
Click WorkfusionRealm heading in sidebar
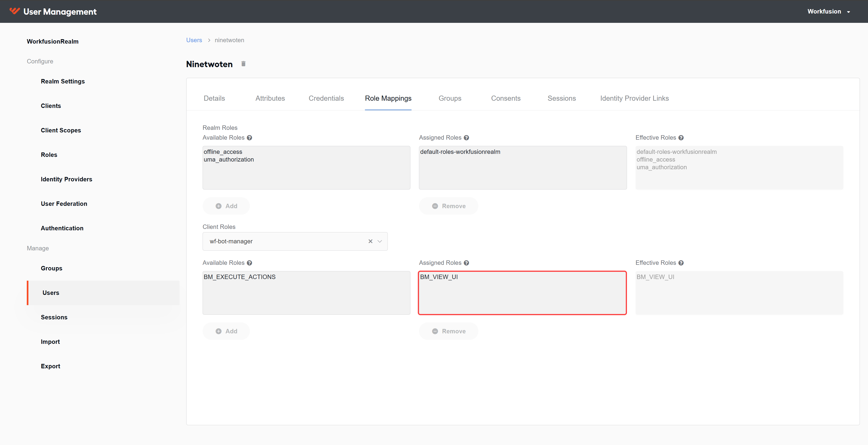pos(53,41)
